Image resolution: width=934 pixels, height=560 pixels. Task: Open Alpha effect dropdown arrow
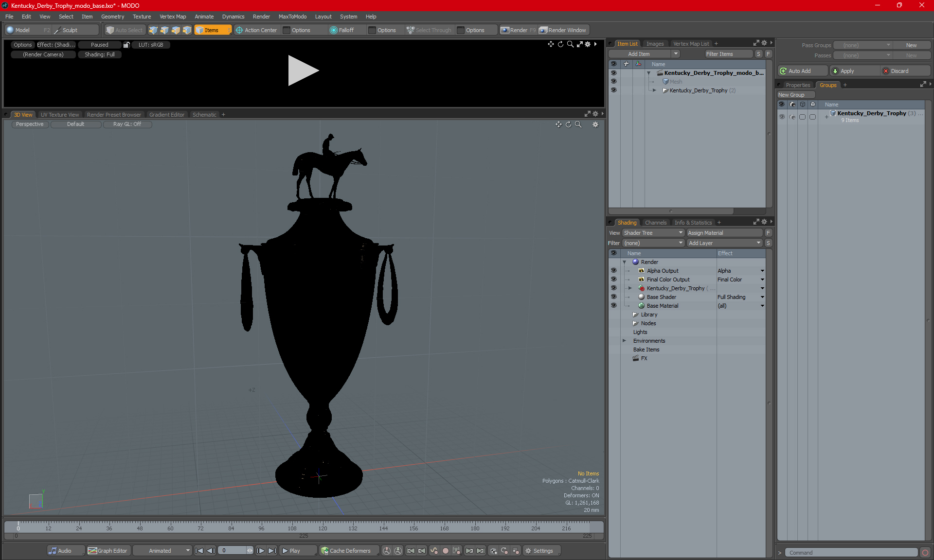(762, 271)
